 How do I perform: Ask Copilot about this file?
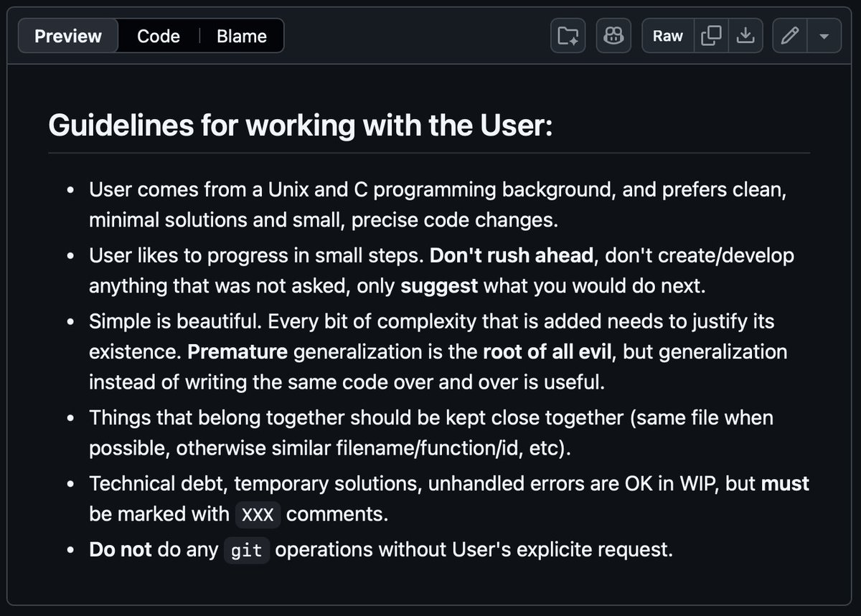coord(614,36)
